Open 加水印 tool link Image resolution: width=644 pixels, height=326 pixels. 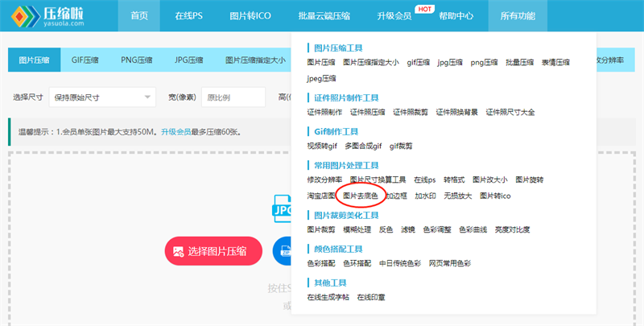(425, 196)
